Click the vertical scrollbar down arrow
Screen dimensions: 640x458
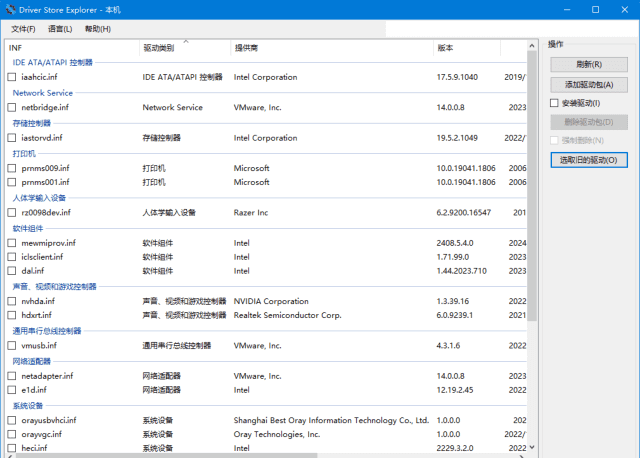[532, 447]
